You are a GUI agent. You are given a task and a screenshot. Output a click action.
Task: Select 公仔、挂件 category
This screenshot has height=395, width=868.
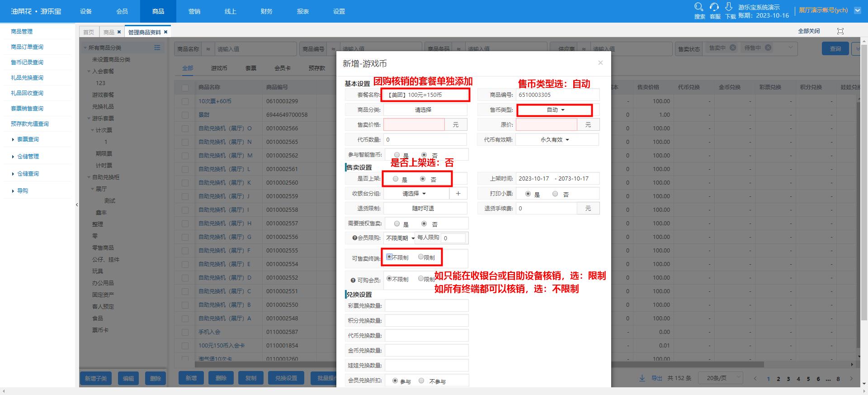[x=106, y=260]
